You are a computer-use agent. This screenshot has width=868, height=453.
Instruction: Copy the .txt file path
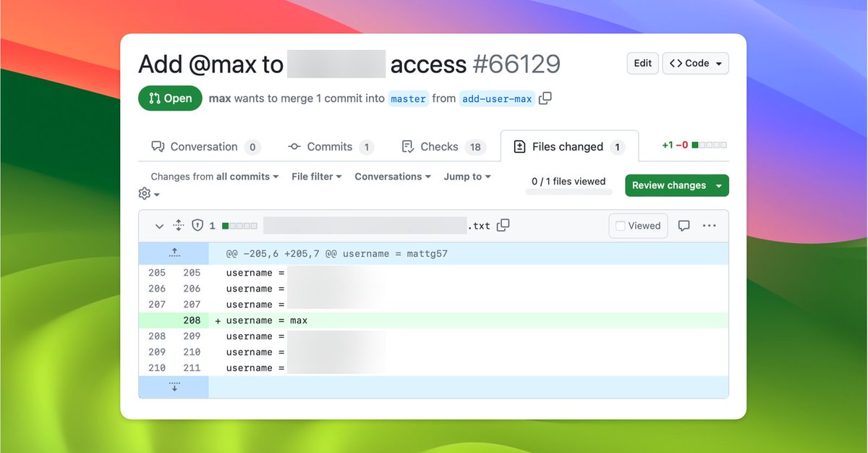click(503, 225)
